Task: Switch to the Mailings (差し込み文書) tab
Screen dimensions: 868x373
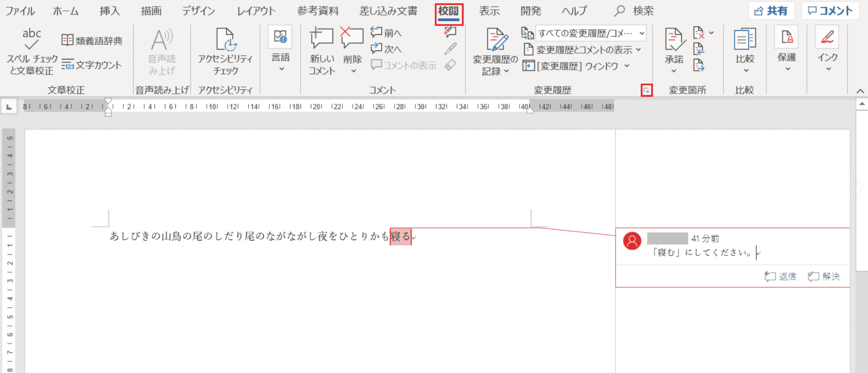Action: click(388, 11)
